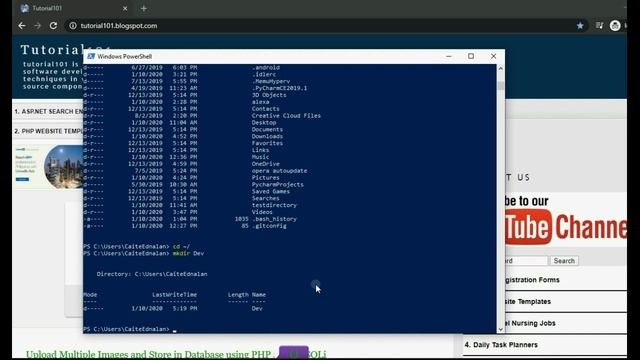Click 'Downloads' entry in PowerShell listing

[267, 136]
